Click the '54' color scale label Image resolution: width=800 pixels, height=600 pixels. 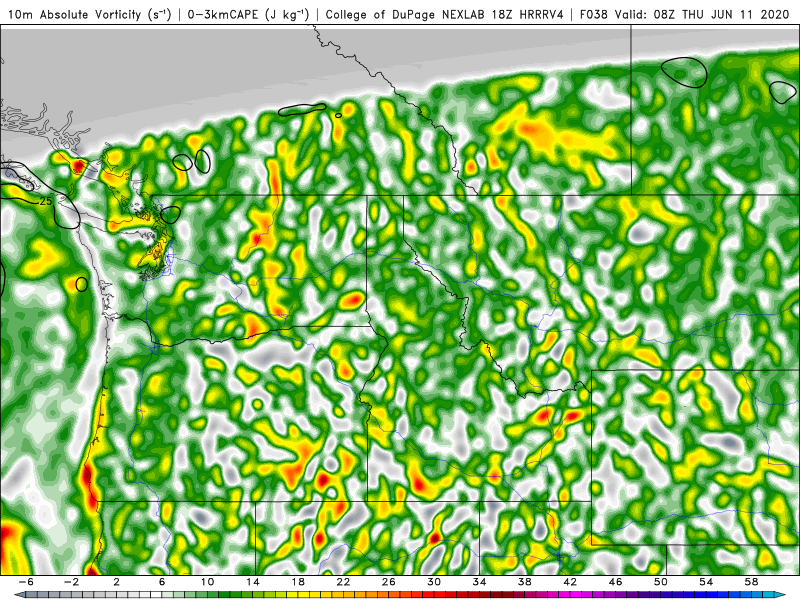pyautogui.click(x=706, y=582)
